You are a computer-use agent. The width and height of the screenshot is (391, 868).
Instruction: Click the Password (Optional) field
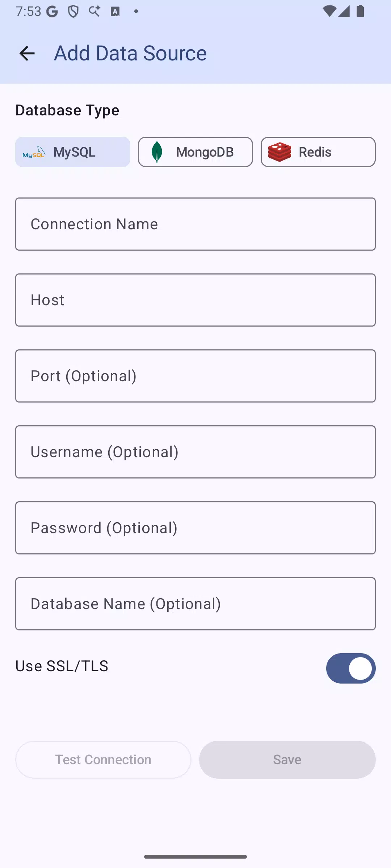195,528
